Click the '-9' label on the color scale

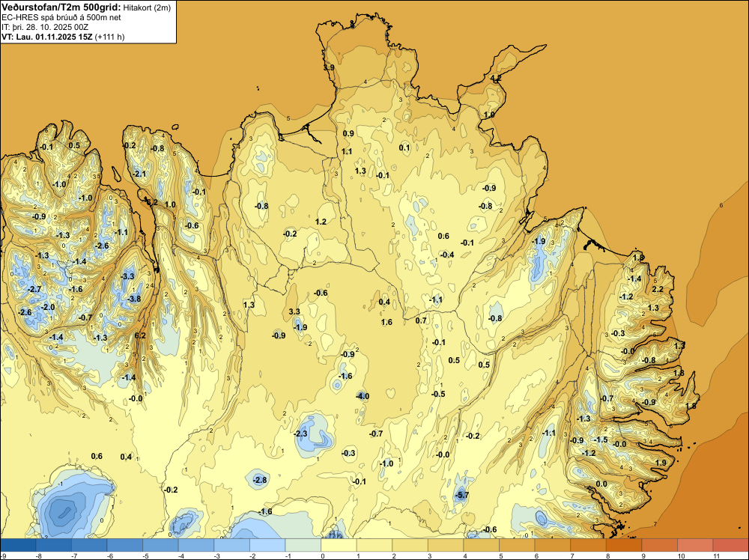(3, 556)
